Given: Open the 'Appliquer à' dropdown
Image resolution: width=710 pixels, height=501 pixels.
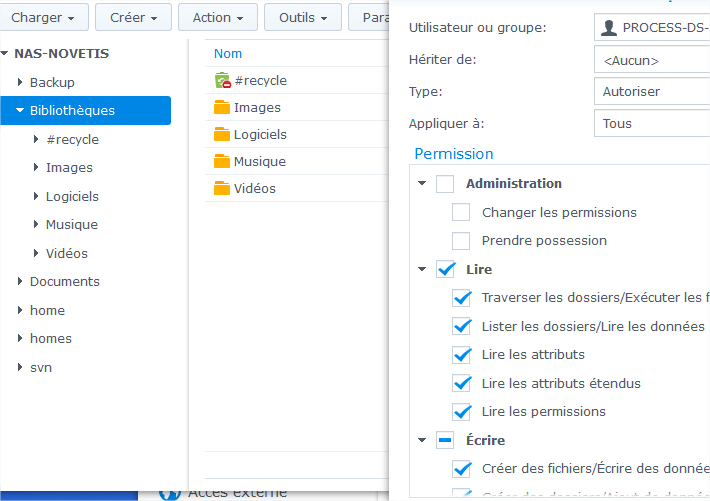Looking at the screenshot, I should click(651, 124).
